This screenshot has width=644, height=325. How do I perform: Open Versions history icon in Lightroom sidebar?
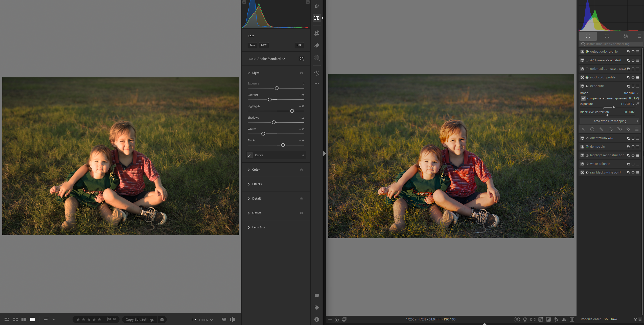pos(317,73)
